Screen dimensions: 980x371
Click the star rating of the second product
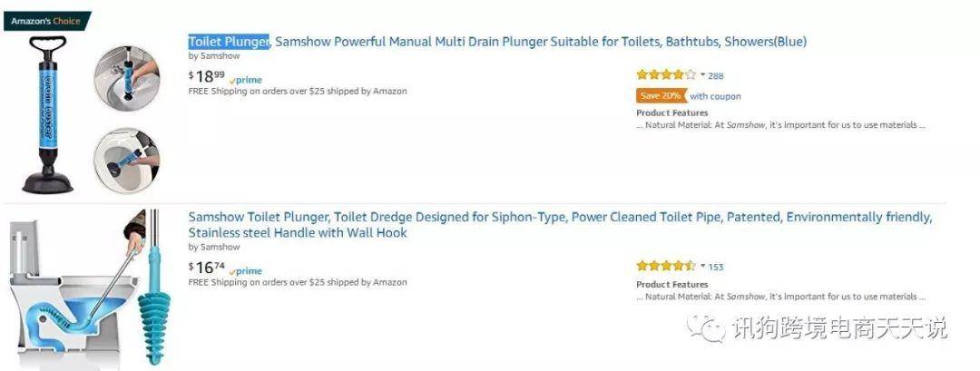[666, 266]
